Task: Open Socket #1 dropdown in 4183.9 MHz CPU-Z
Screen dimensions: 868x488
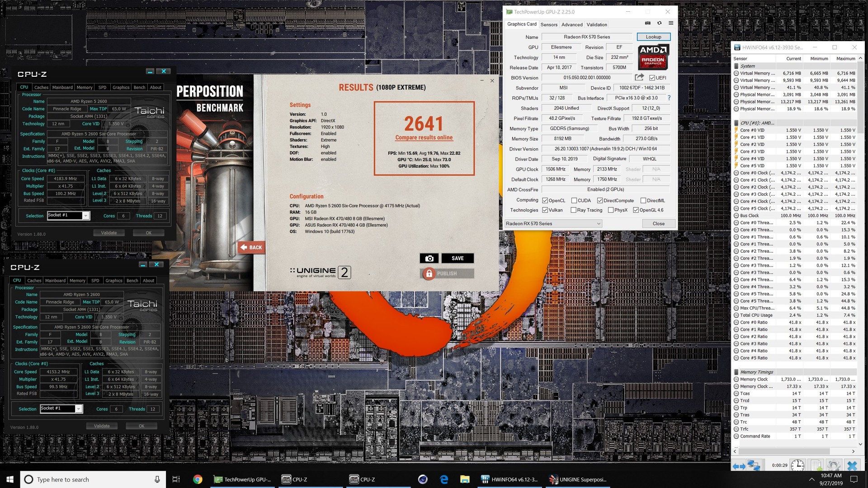Action: click(x=69, y=216)
